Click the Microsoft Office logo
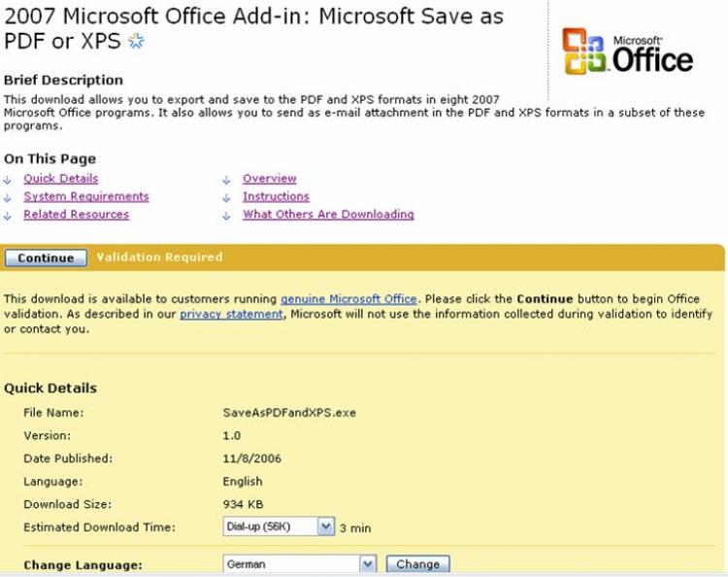The image size is (728, 577). coord(628,51)
